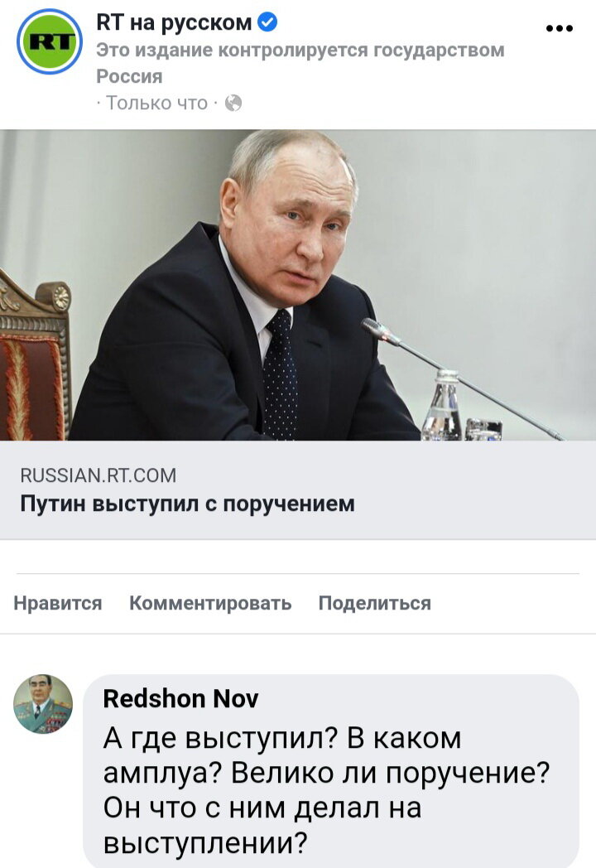Screen dimensions: 596x868
Task: Open commenter Redshon Nov's avatar
Action: (43, 704)
